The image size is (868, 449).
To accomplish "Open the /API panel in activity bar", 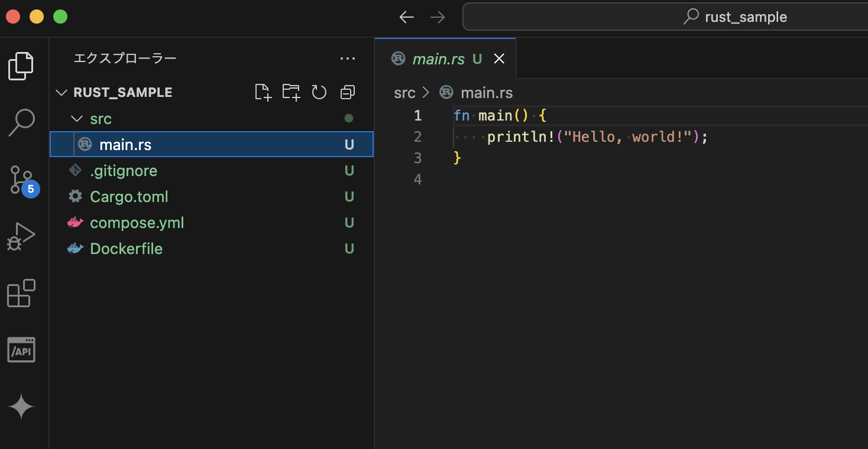I will [x=21, y=350].
